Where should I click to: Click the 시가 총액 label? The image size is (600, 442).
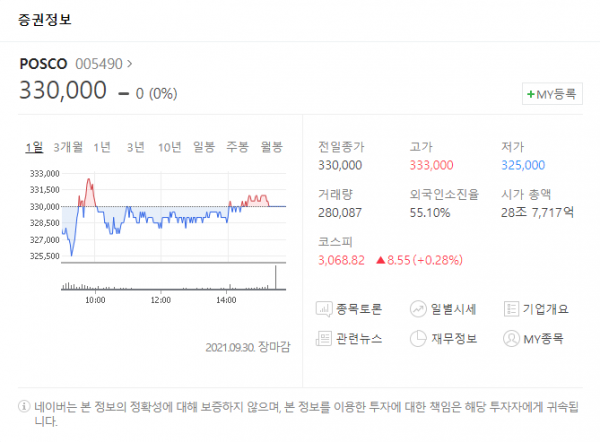point(526,194)
